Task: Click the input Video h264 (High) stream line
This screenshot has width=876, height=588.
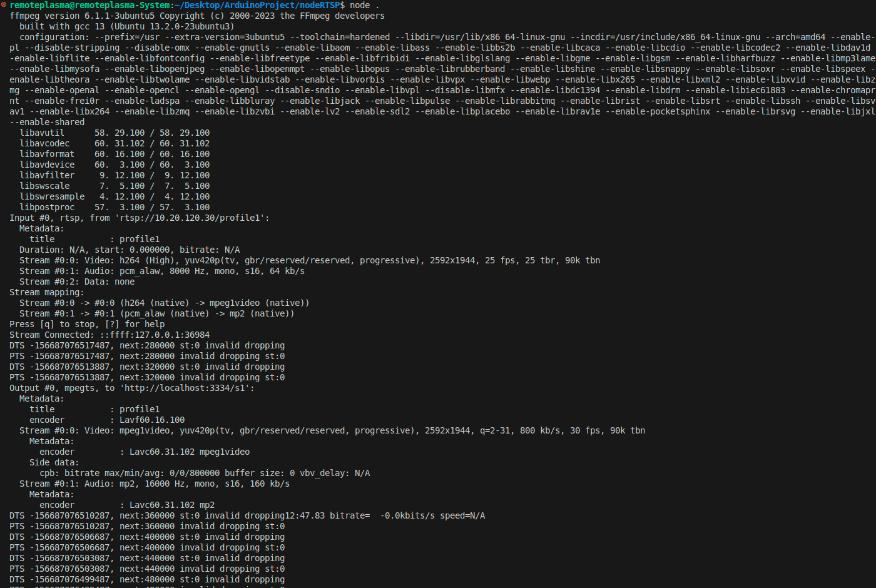Action: coord(310,260)
